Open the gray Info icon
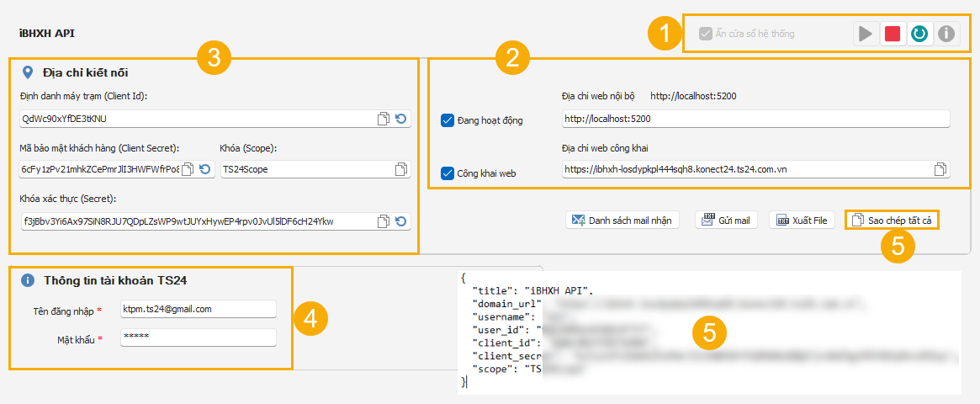Image resolution: width=980 pixels, height=404 pixels. click(x=946, y=34)
